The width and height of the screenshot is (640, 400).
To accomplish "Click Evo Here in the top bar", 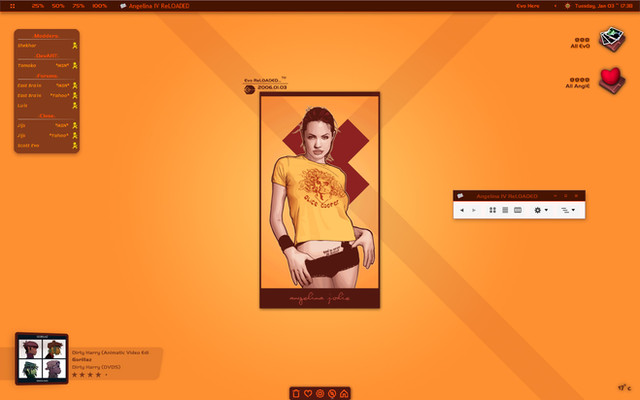I will coord(528,6).
